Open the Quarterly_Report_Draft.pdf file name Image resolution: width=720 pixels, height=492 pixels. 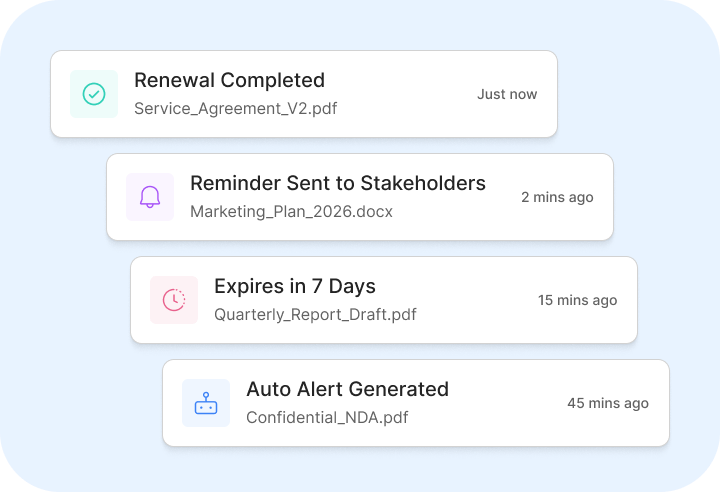[315, 314]
